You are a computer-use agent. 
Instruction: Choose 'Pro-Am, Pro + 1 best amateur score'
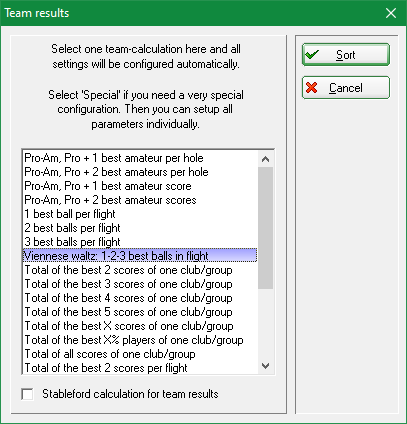point(140,186)
